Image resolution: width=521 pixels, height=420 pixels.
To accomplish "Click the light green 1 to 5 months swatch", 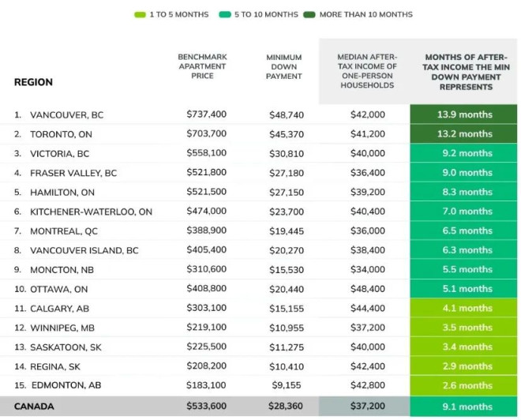I will pyautogui.click(x=140, y=15).
